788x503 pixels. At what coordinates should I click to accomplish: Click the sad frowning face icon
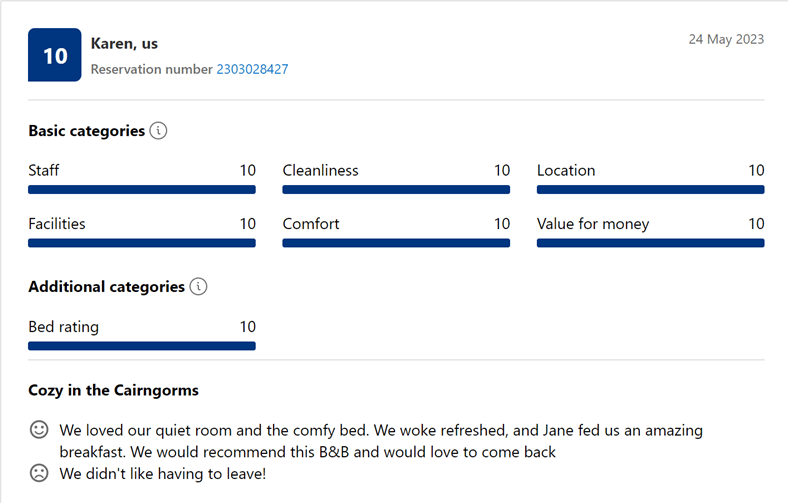(x=39, y=473)
